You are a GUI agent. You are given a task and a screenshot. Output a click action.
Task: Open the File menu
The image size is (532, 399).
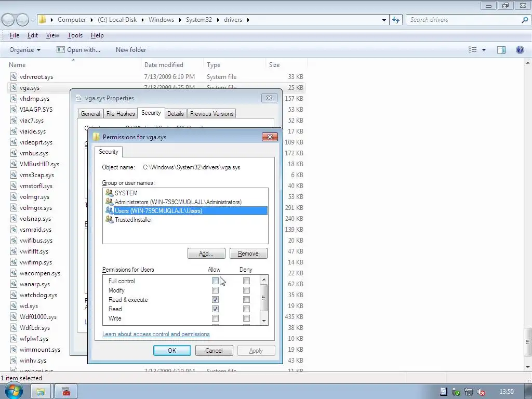14,35
